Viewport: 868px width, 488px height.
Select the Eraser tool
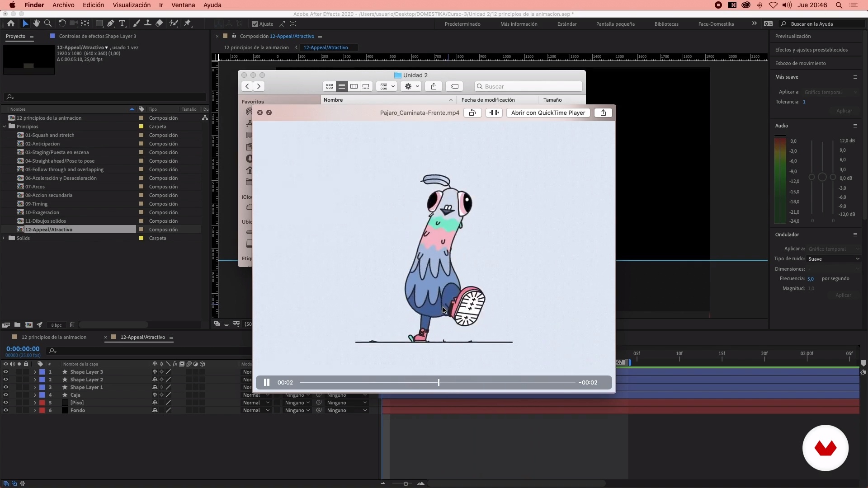click(159, 23)
